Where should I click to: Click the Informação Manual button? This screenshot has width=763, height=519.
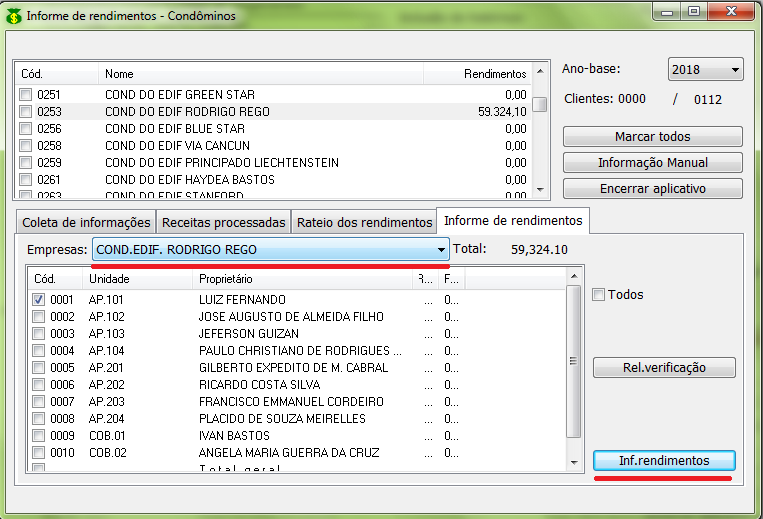click(x=652, y=162)
